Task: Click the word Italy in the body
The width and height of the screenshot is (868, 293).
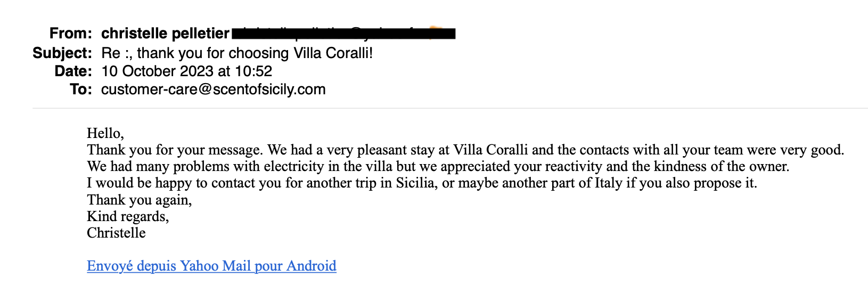Action: point(608,183)
